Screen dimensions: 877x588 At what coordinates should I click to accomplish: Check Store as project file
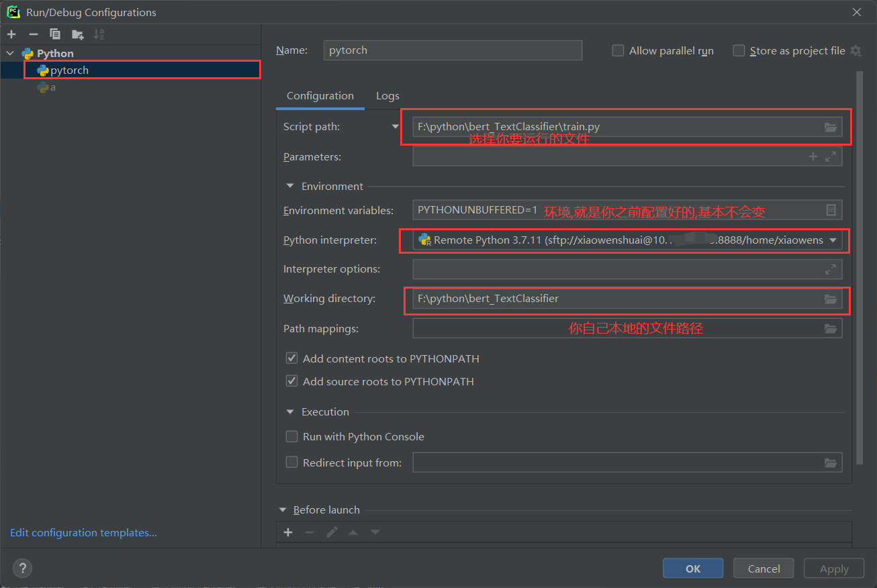(739, 50)
